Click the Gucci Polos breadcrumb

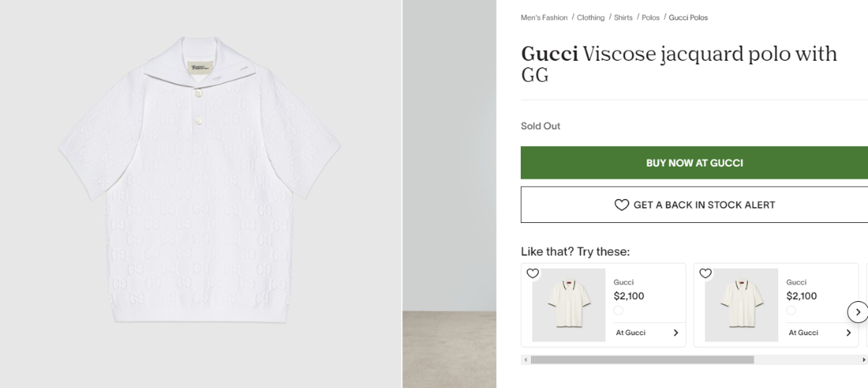point(688,17)
